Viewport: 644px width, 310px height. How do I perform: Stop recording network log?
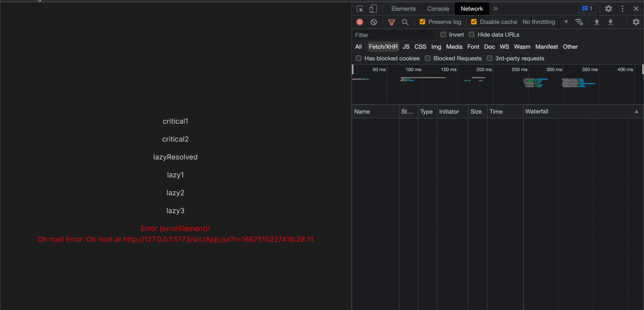click(360, 22)
